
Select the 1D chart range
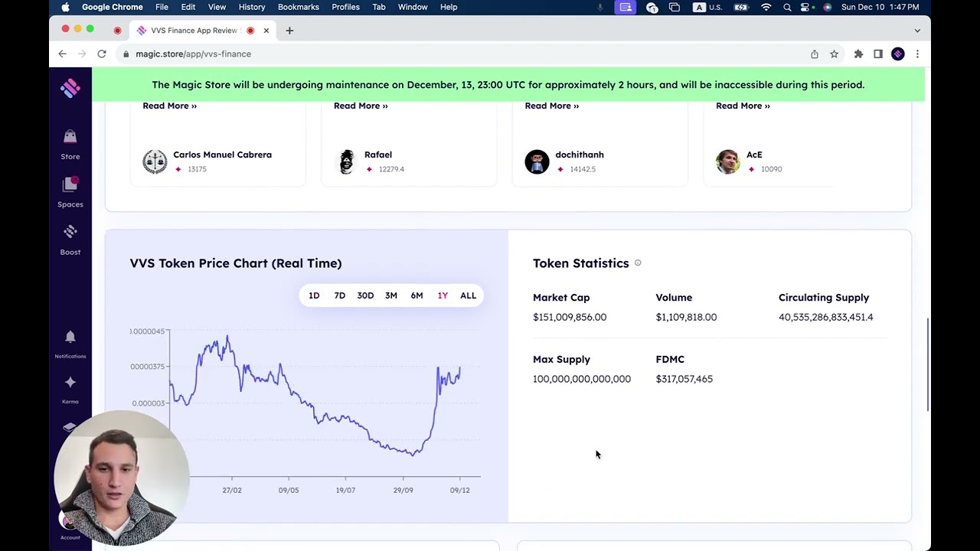pyautogui.click(x=314, y=295)
